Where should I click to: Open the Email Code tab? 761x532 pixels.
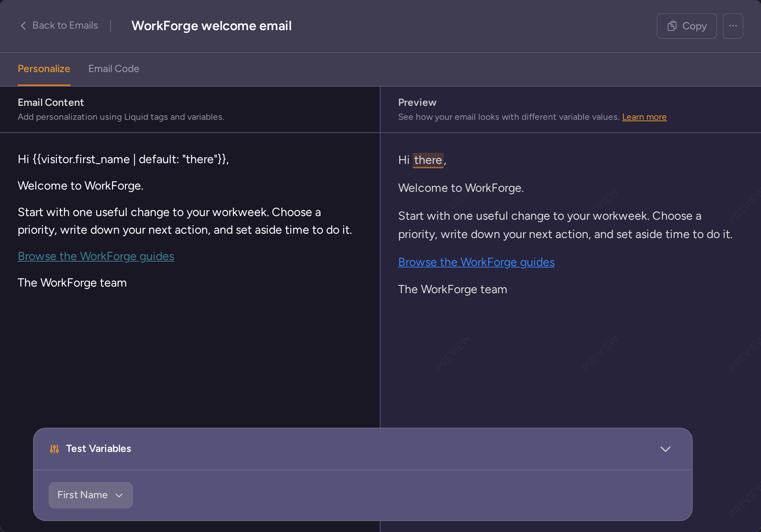point(114,69)
